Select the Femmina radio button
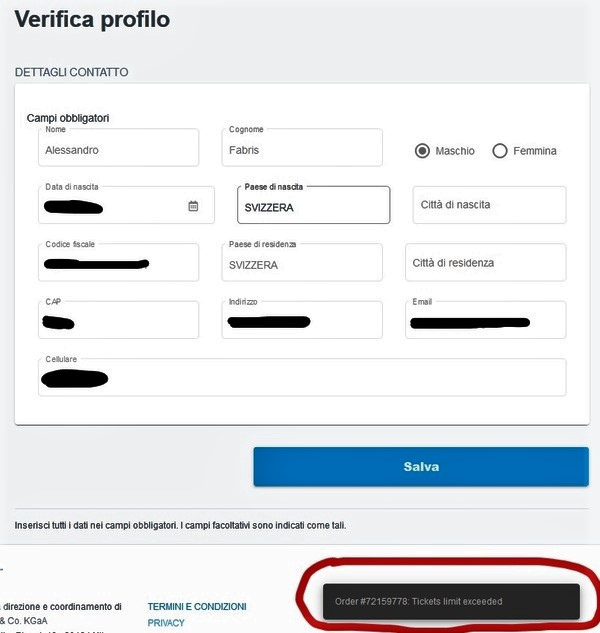The width and height of the screenshot is (600, 633). click(x=500, y=151)
